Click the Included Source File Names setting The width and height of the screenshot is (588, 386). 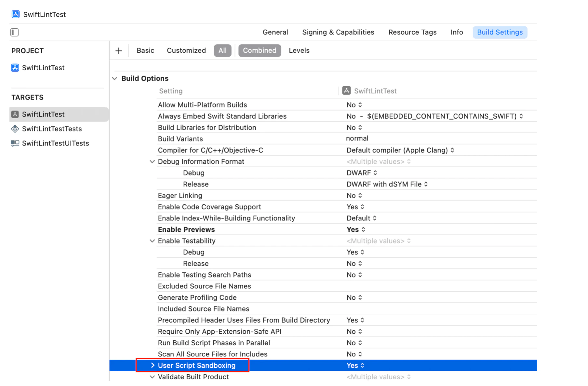coord(204,309)
